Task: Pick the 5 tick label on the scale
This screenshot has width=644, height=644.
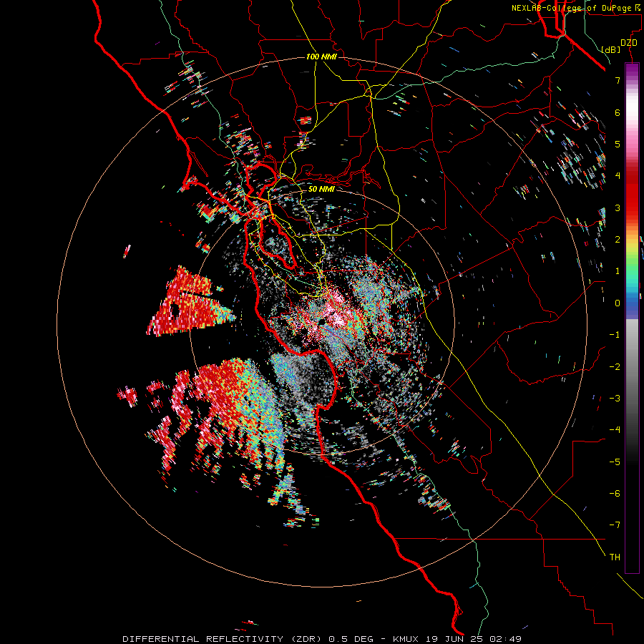Action: (618, 144)
